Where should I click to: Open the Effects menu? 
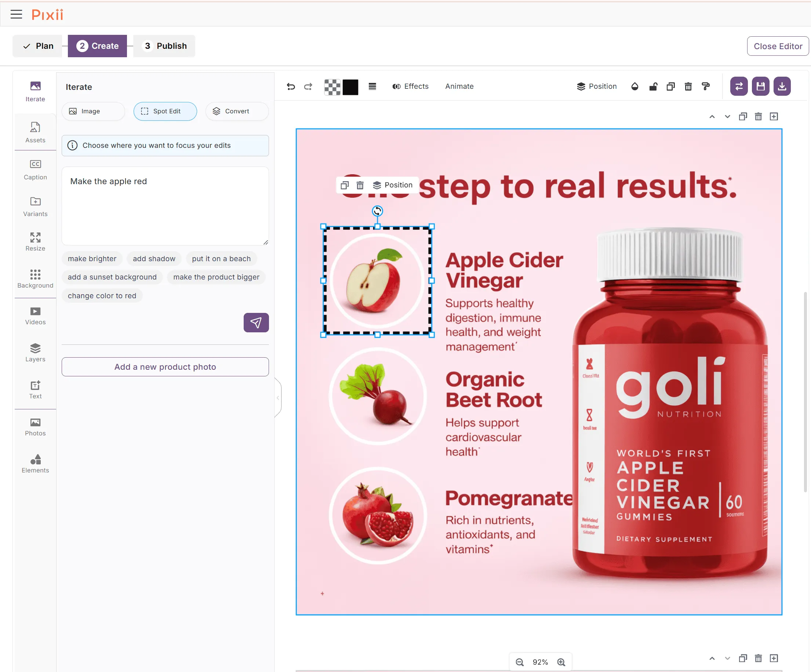point(410,87)
